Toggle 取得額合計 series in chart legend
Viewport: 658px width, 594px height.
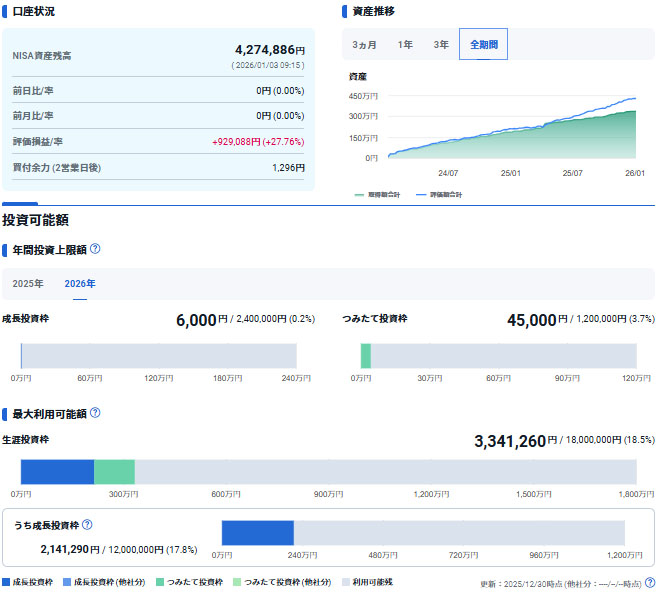point(380,195)
